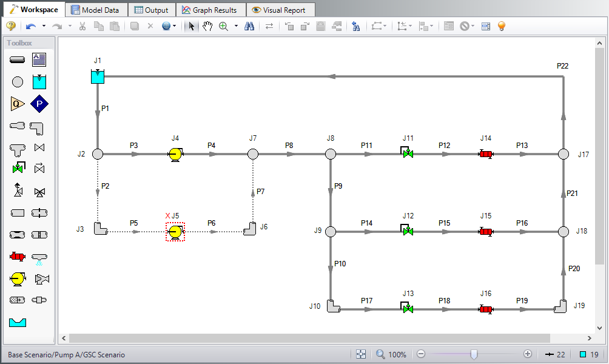
Task: Select the Reservoir junction tool in Toolbox
Action: tap(39, 81)
